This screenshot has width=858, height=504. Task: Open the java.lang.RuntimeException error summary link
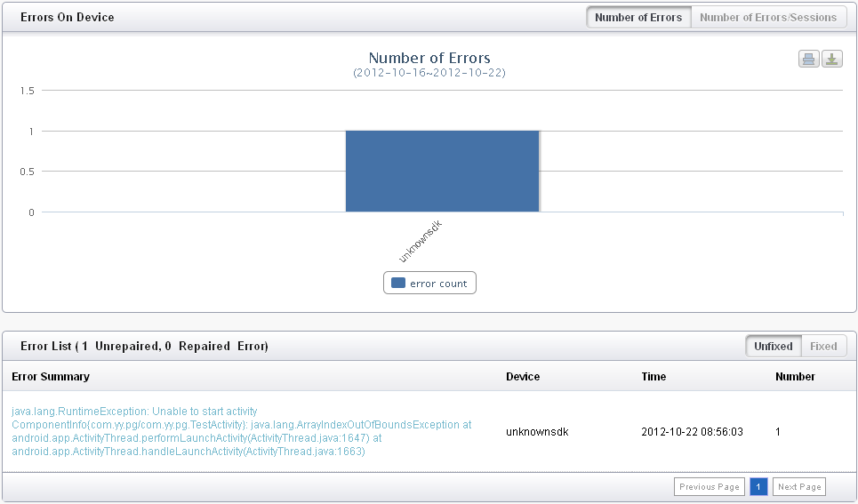point(241,431)
